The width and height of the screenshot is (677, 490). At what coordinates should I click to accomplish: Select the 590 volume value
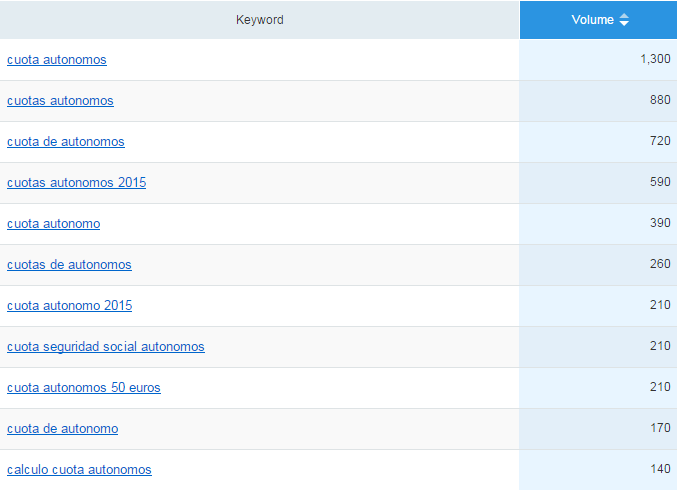click(660, 183)
